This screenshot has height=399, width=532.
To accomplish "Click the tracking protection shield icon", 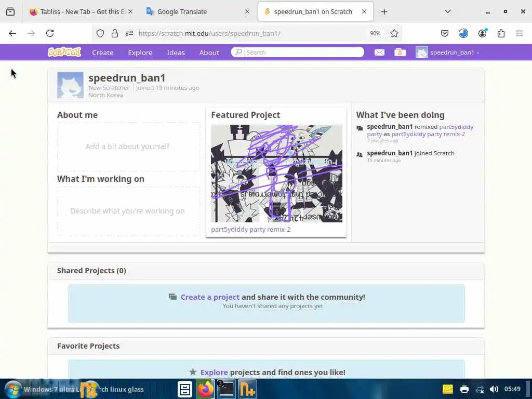I will [x=100, y=33].
